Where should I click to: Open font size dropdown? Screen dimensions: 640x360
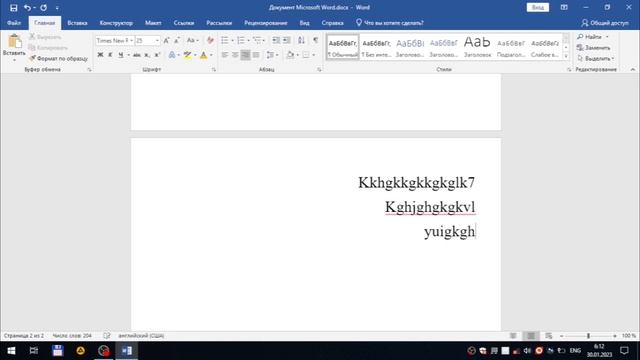click(157, 40)
